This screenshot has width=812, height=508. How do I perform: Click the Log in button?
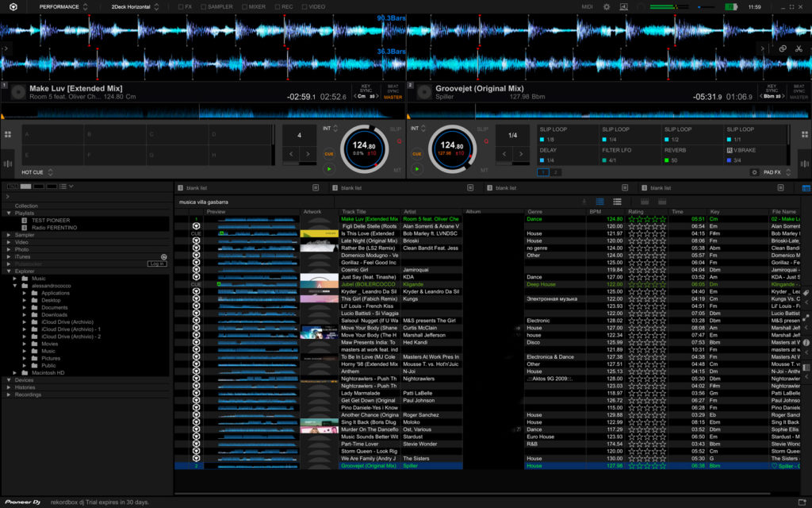click(156, 264)
